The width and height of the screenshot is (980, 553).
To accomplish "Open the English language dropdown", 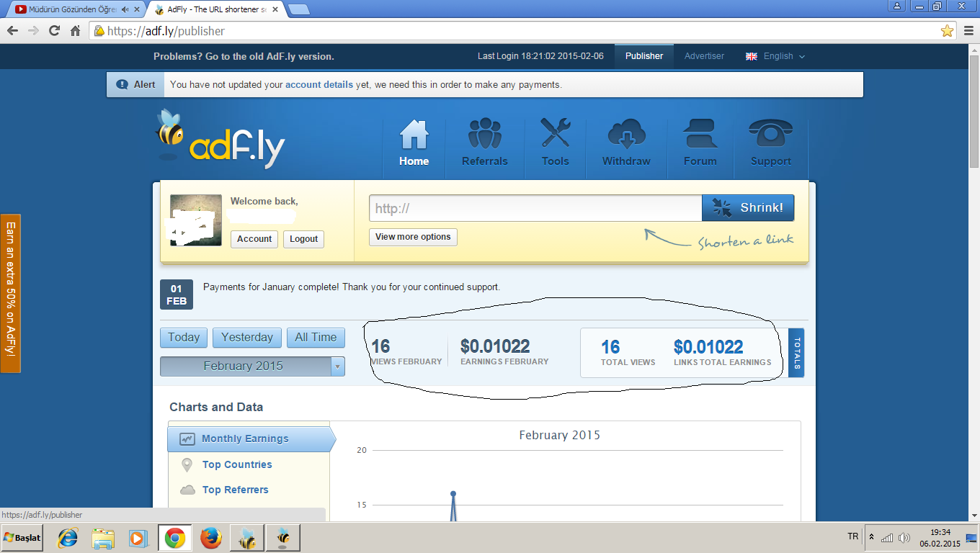I will point(775,56).
